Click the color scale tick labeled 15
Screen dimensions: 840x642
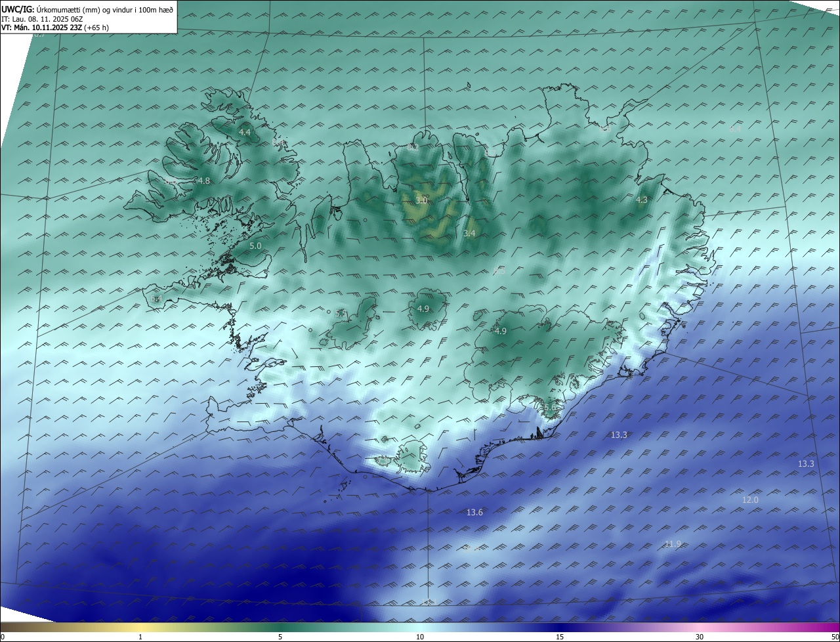[x=560, y=637]
